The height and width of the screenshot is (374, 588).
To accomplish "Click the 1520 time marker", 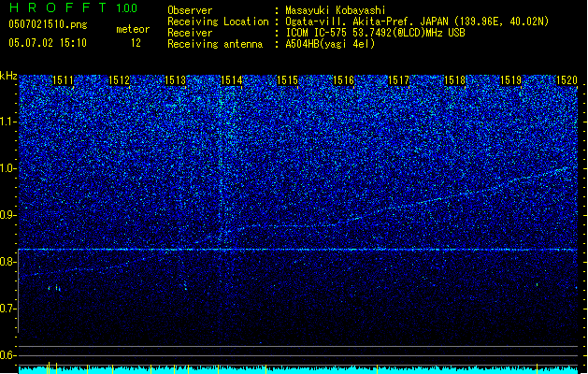I will 566,80.
